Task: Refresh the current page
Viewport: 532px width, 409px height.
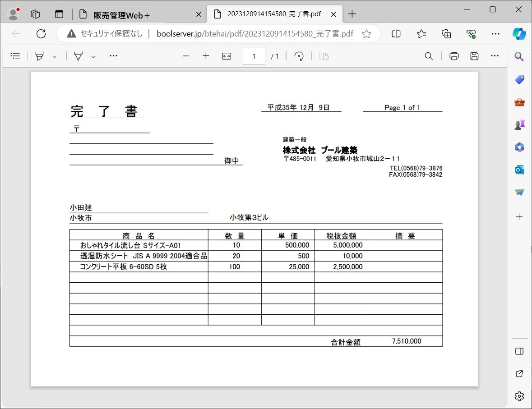Action: pos(41,33)
